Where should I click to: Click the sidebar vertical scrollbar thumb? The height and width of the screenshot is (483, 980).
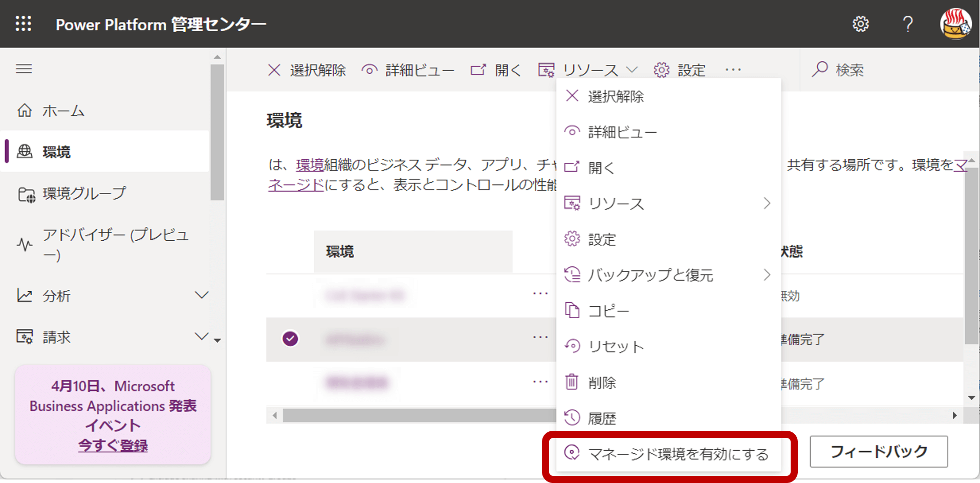click(217, 132)
